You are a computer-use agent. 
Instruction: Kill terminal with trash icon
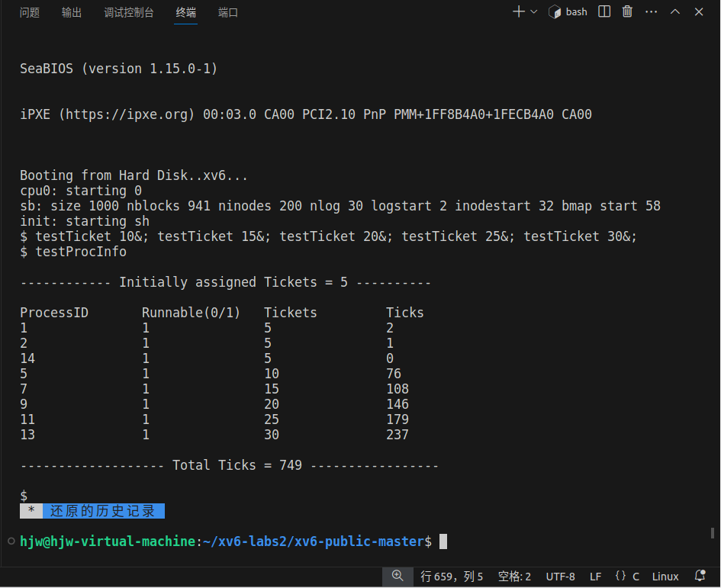click(627, 11)
